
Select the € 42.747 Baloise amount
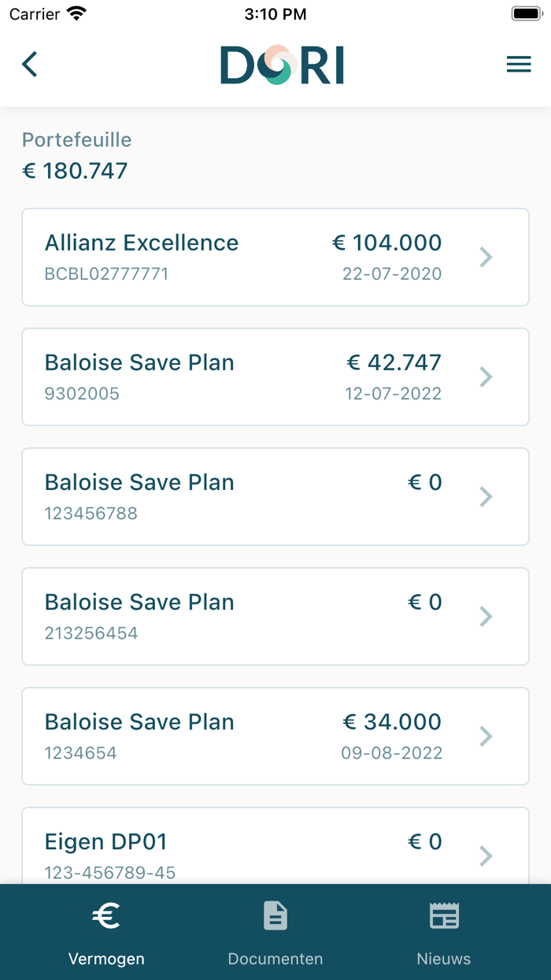click(394, 362)
